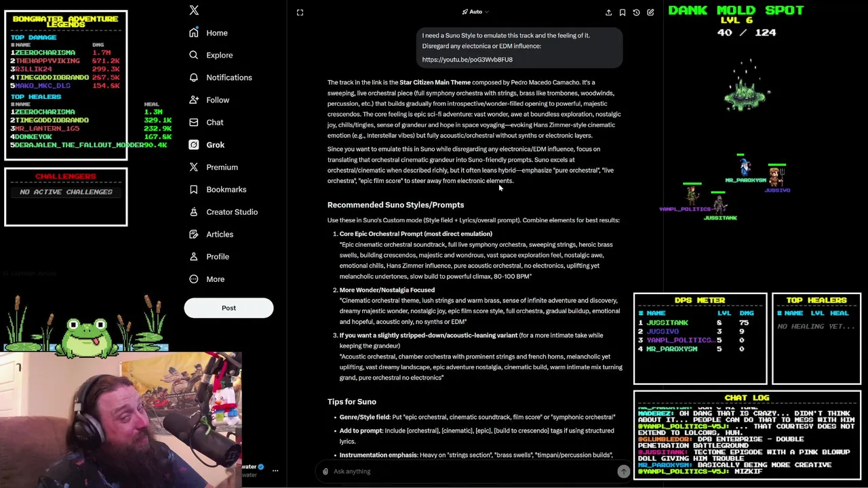Open the Chat envelope icon

[194, 122]
